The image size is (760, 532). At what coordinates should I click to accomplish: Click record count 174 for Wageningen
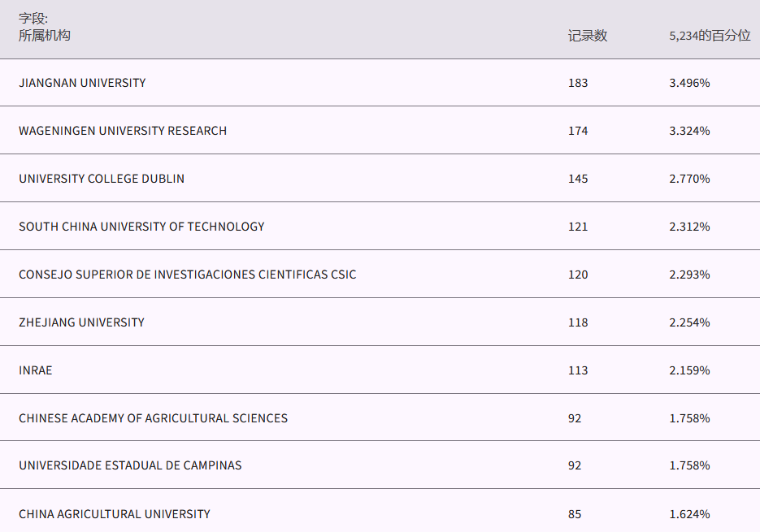578,131
